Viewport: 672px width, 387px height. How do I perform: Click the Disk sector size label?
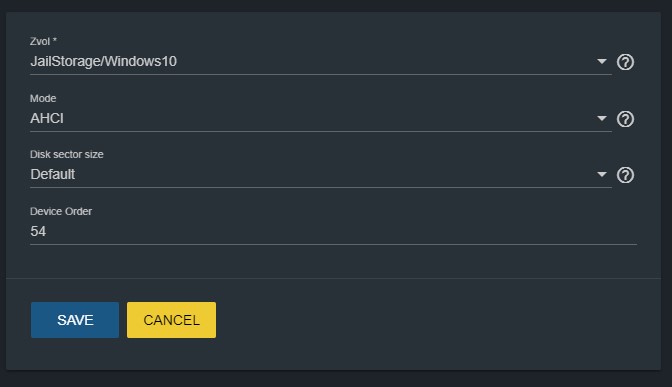(x=66, y=154)
